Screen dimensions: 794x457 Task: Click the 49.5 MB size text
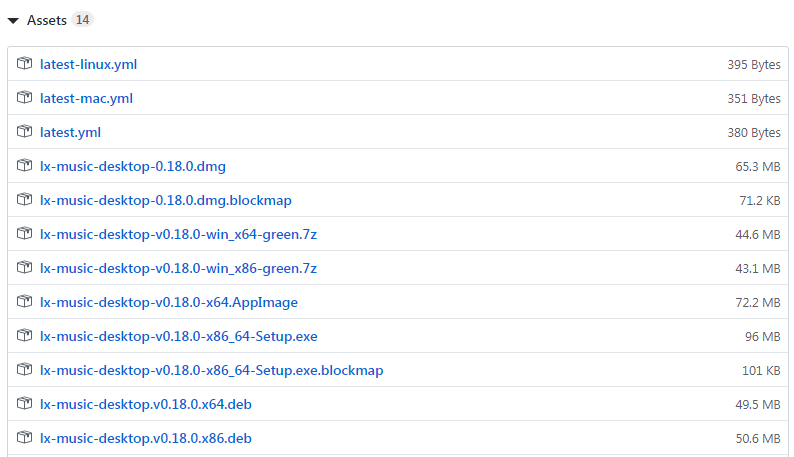[x=758, y=404]
